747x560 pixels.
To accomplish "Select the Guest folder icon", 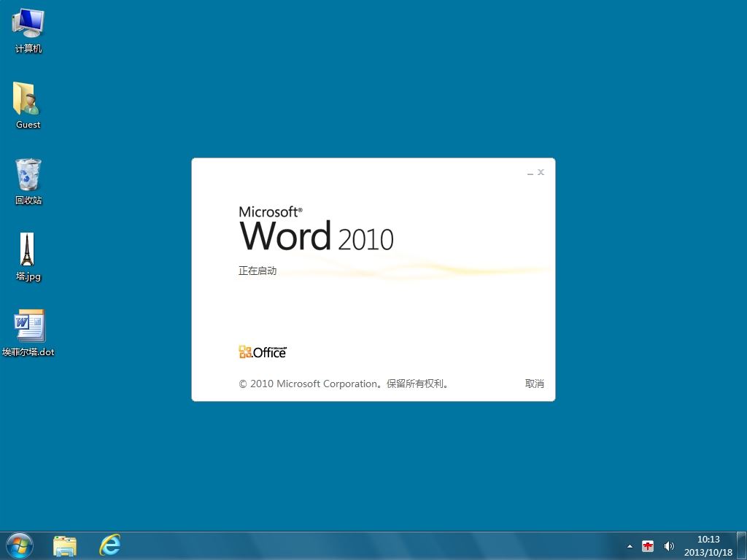I will click(28, 105).
